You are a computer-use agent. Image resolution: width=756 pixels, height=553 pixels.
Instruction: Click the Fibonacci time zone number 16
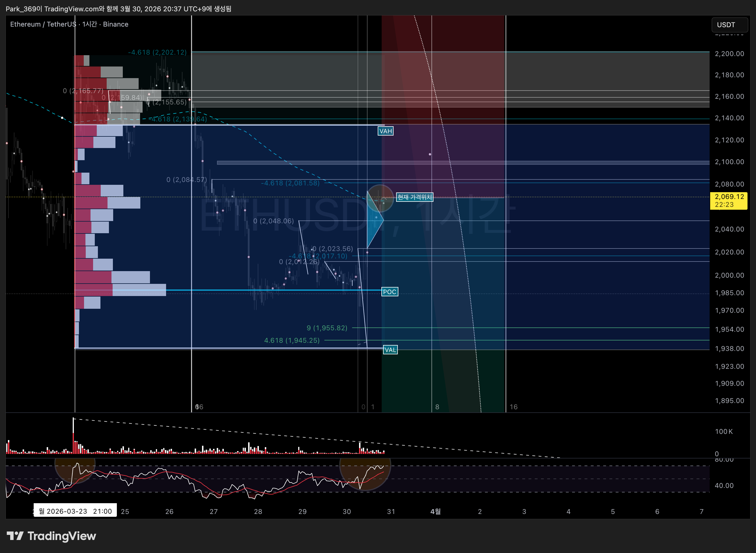(513, 407)
